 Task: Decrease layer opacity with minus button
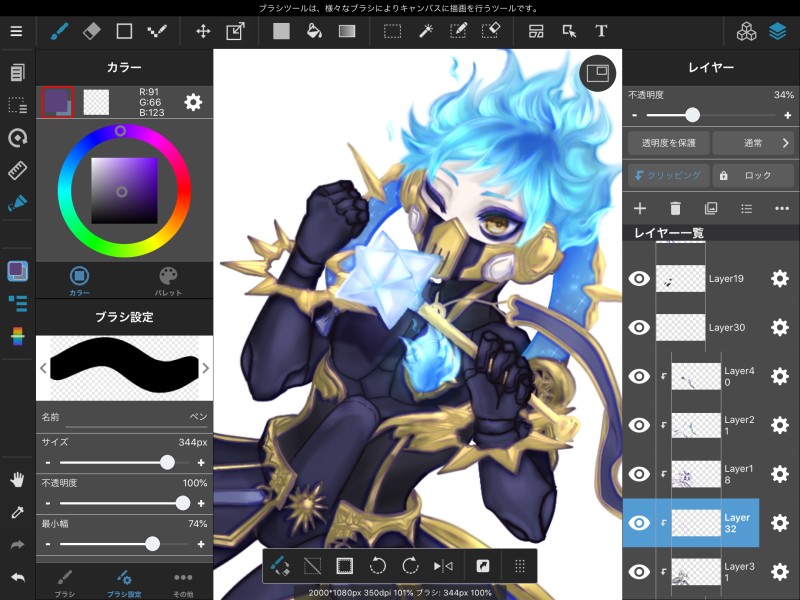click(x=634, y=115)
